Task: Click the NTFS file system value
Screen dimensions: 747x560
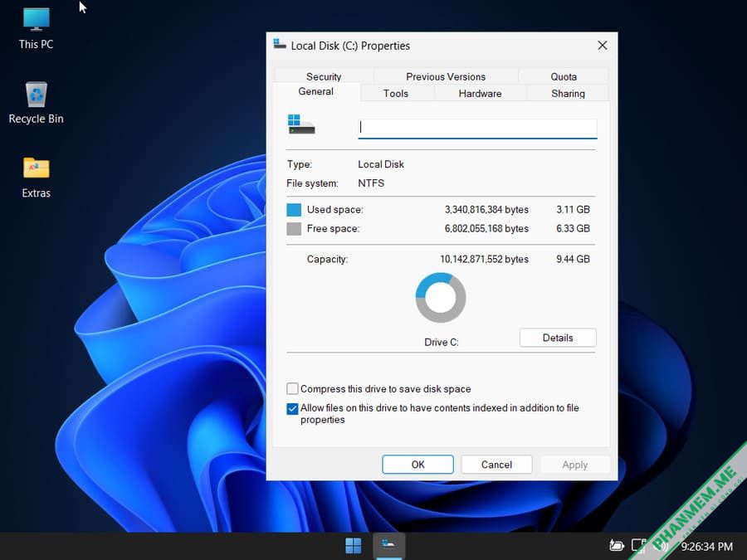Action: [371, 183]
